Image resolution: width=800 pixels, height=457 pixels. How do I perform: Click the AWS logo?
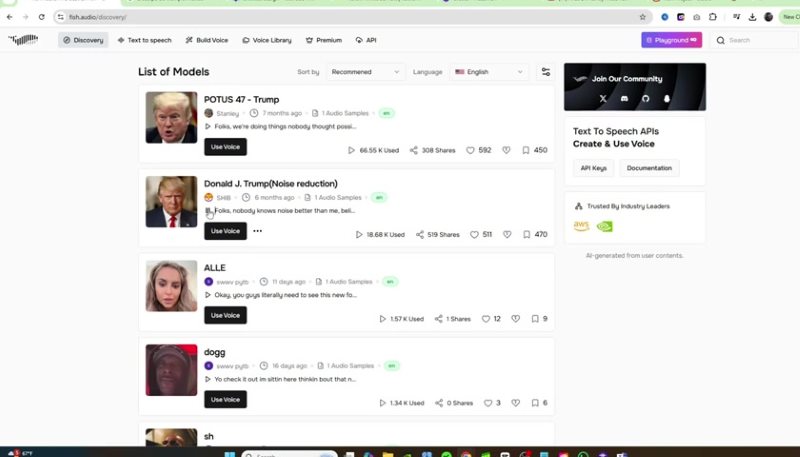click(x=582, y=226)
